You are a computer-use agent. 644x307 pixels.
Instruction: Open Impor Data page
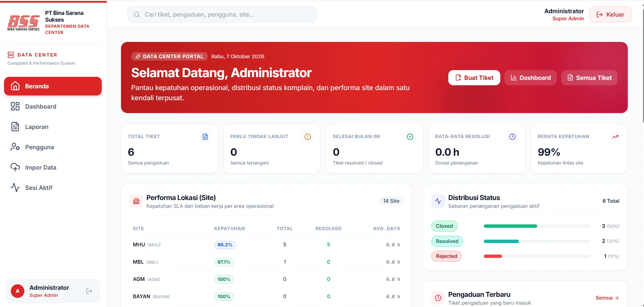53,168
